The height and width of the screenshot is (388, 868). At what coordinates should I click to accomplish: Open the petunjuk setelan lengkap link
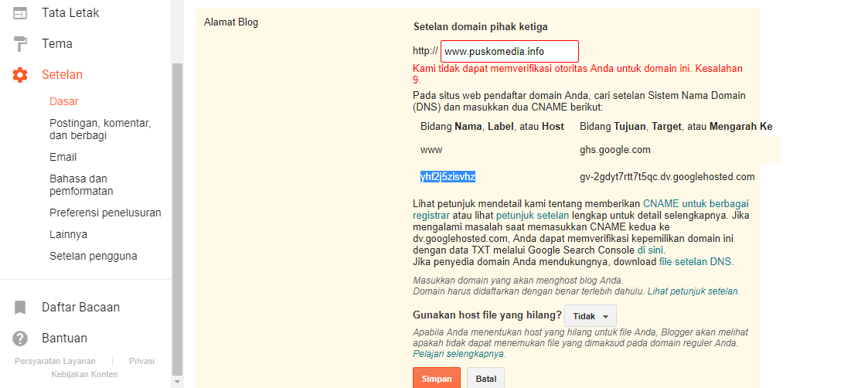(533, 215)
